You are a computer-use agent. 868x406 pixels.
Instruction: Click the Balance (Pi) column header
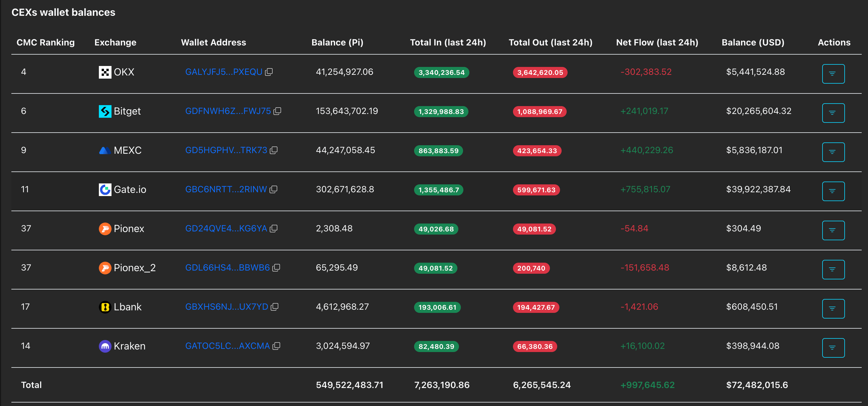click(337, 42)
